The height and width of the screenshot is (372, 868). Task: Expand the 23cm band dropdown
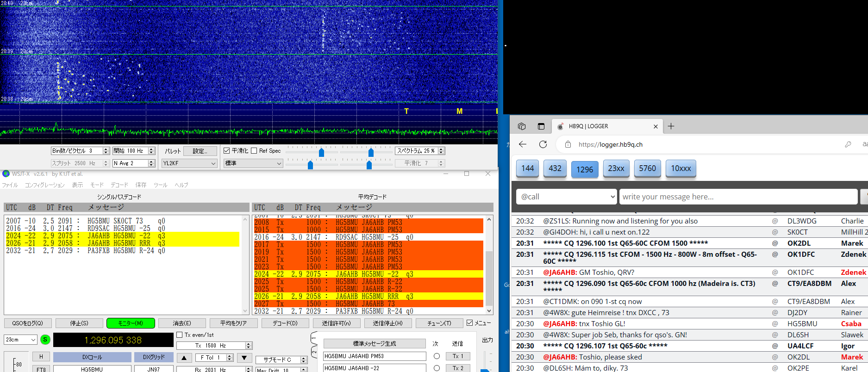point(20,340)
